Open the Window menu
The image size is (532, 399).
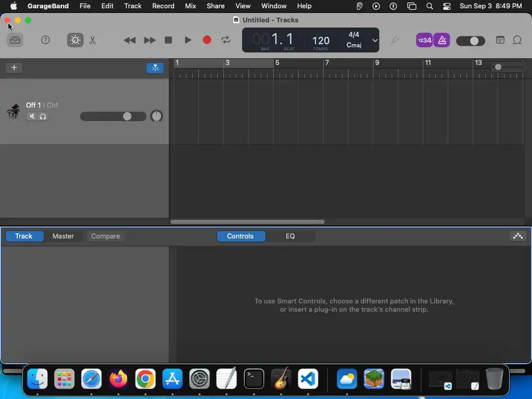pyautogui.click(x=274, y=6)
